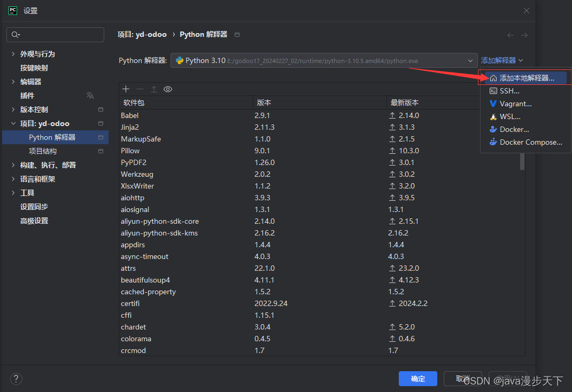572x392 pixels.
Task: Sort by 版本 column header
Action: [x=320, y=103]
